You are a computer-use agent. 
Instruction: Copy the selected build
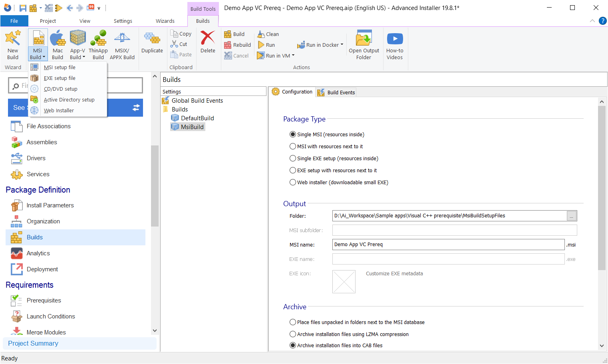(181, 34)
